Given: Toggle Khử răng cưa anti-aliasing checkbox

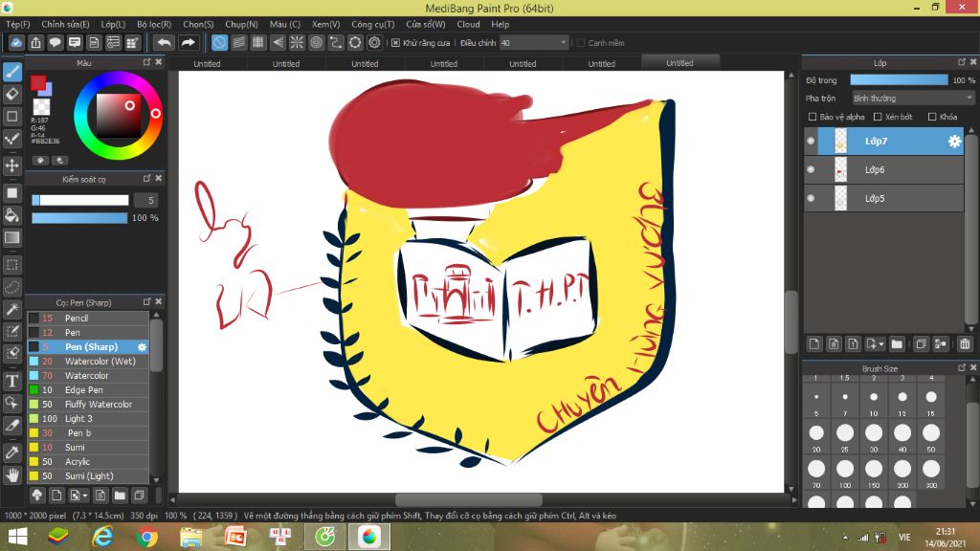Looking at the screenshot, I should [x=395, y=43].
